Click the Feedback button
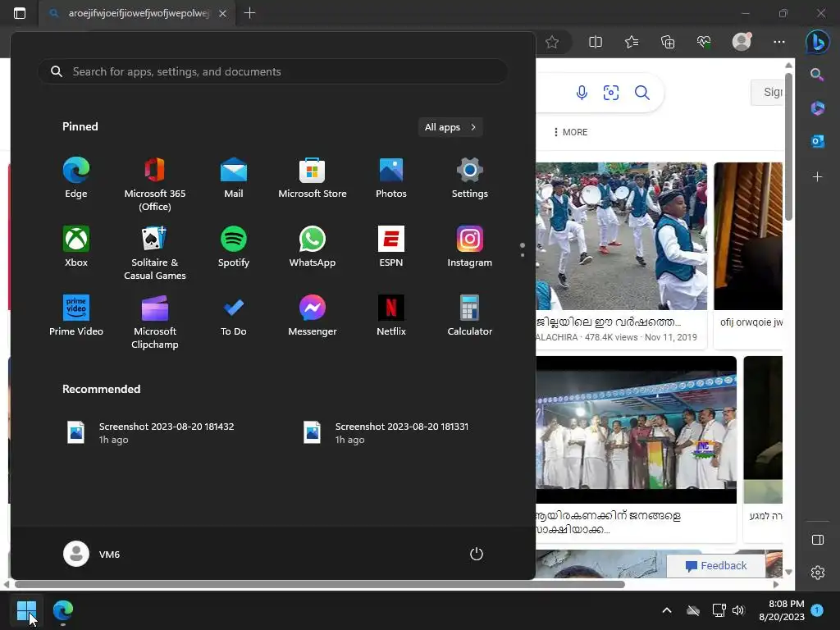 click(715, 566)
